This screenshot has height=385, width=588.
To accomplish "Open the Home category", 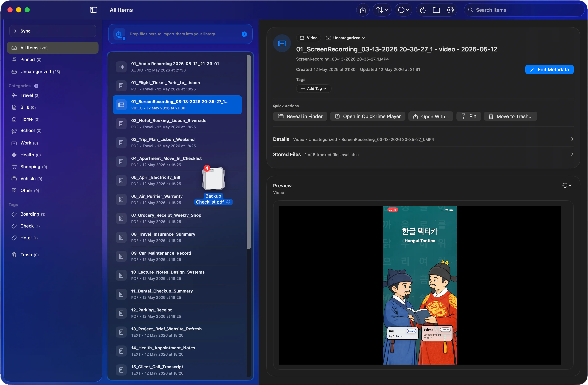I will tap(53, 119).
